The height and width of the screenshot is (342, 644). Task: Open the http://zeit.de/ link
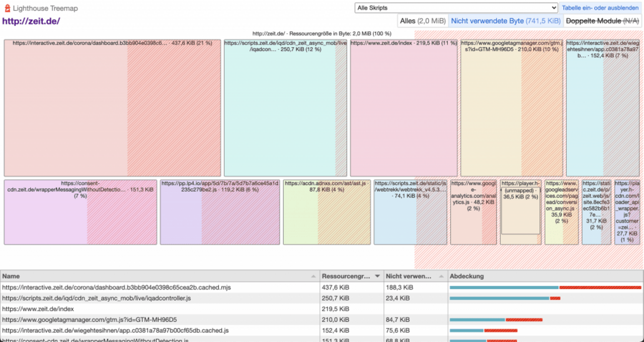31,21
